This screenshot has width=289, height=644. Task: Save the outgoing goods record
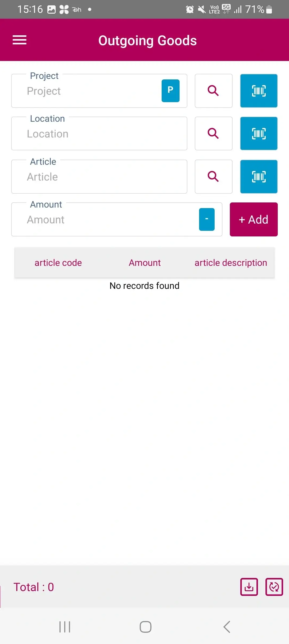pyautogui.click(x=249, y=587)
